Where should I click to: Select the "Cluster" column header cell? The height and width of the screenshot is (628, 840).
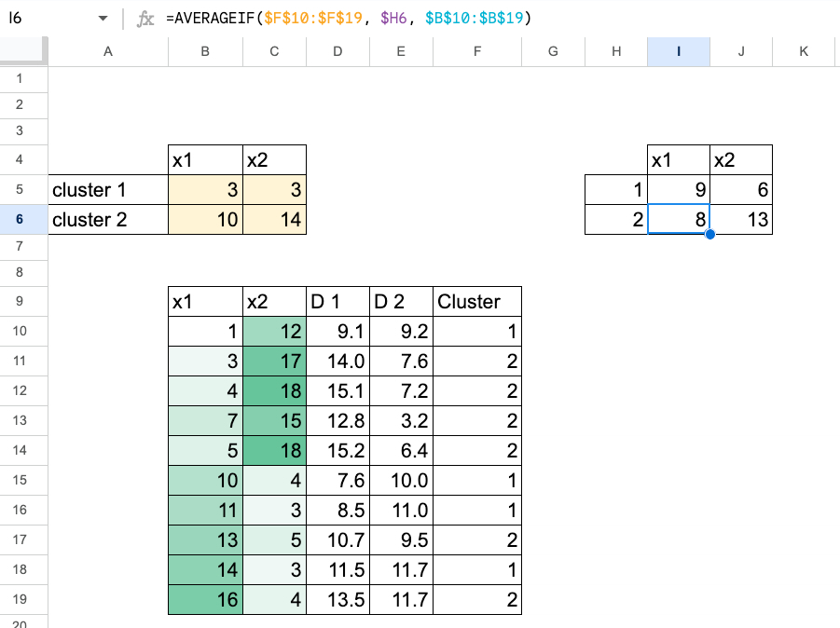point(477,302)
